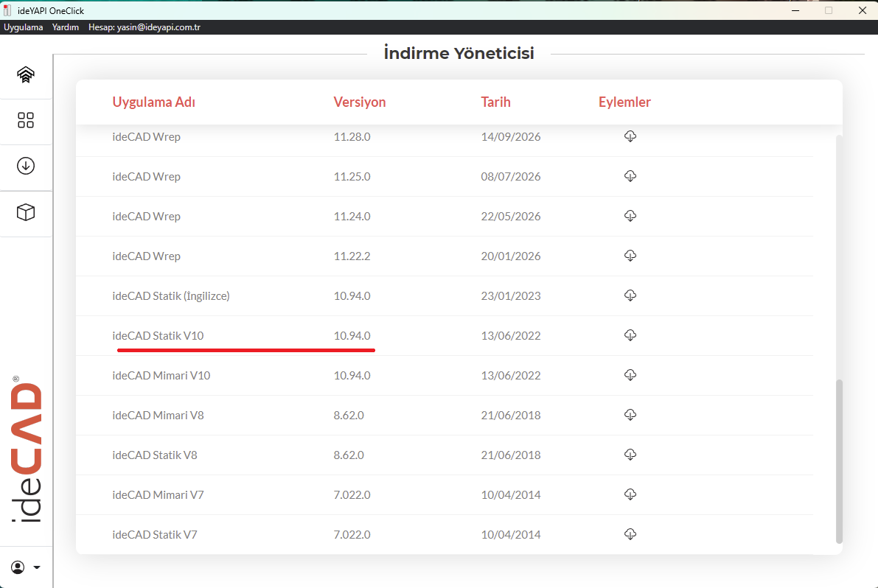Open the home icon in sidebar
878x588 pixels.
coord(26,74)
